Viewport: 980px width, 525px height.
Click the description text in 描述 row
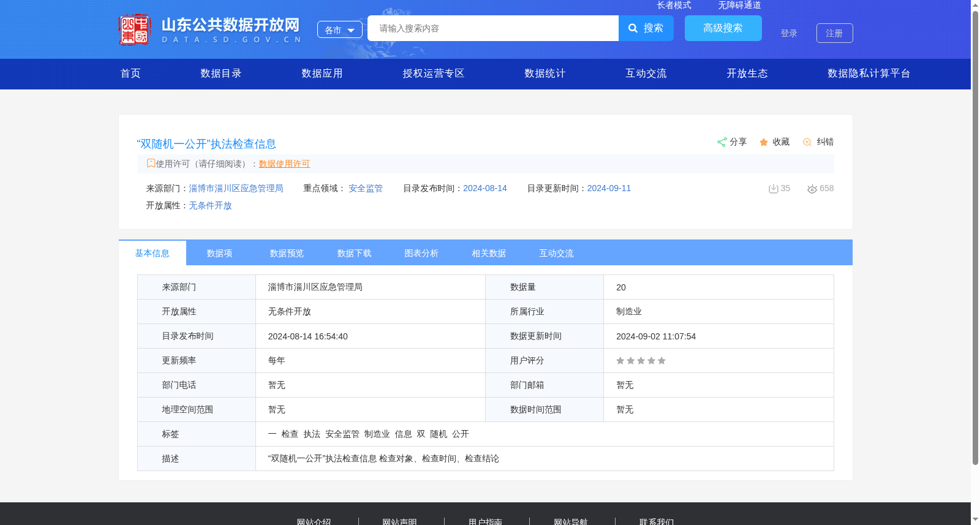[383, 458]
